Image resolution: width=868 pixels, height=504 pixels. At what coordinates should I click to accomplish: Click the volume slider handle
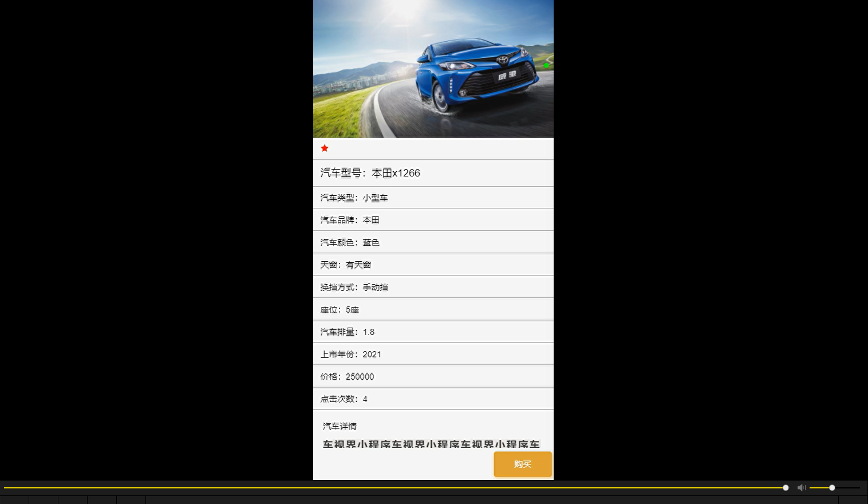click(831, 487)
